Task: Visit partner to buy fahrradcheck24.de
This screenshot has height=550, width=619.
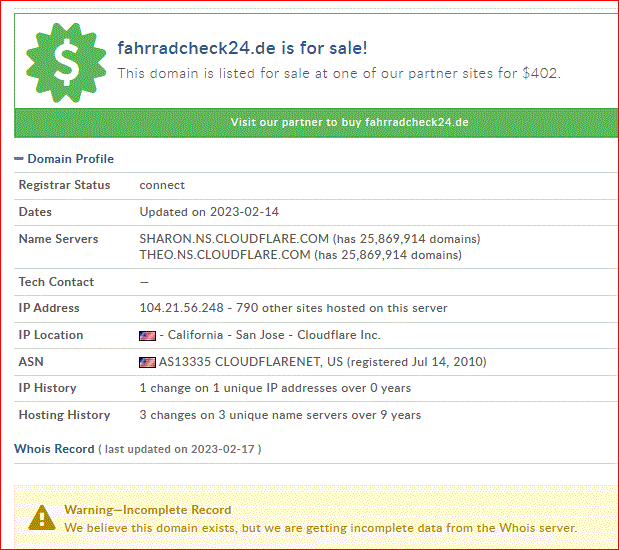Action: [x=316, y=122]
